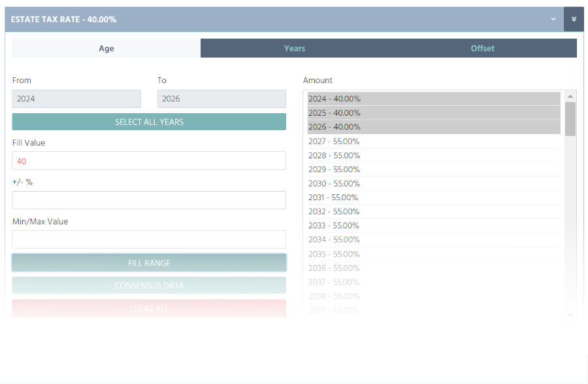Open the panel's single chevron dropdown
This screenshot has height=384, width=588.
coord(553,19)
